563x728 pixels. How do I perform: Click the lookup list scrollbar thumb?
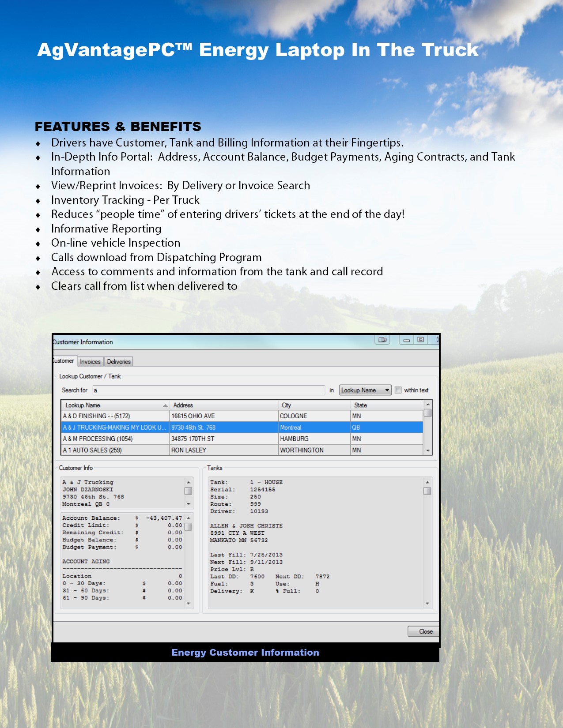coord(427,413)
